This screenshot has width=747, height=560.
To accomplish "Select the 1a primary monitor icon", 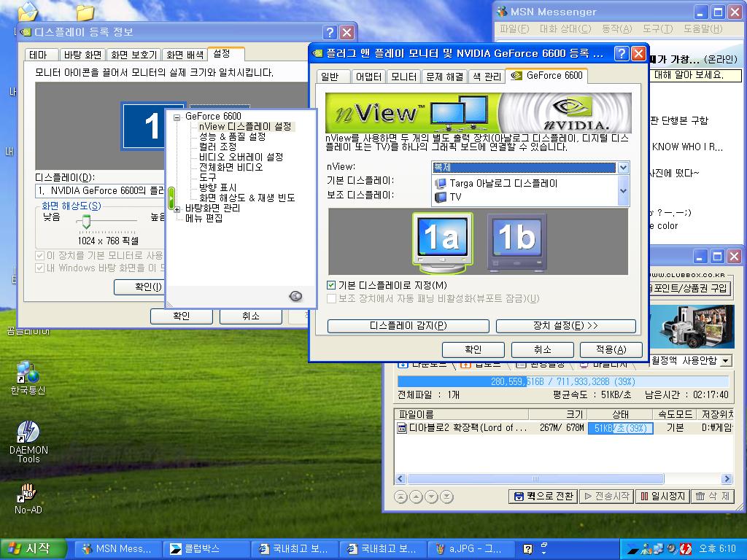I will point(443,242).
